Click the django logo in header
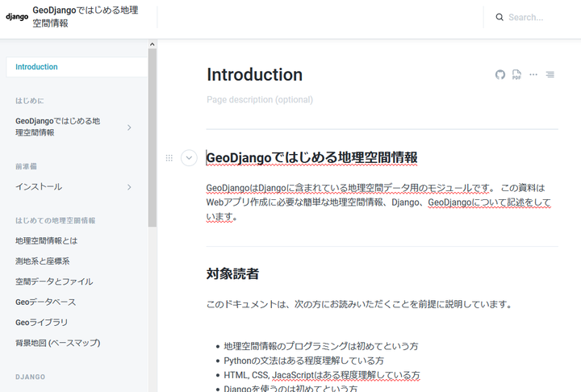 17,17
